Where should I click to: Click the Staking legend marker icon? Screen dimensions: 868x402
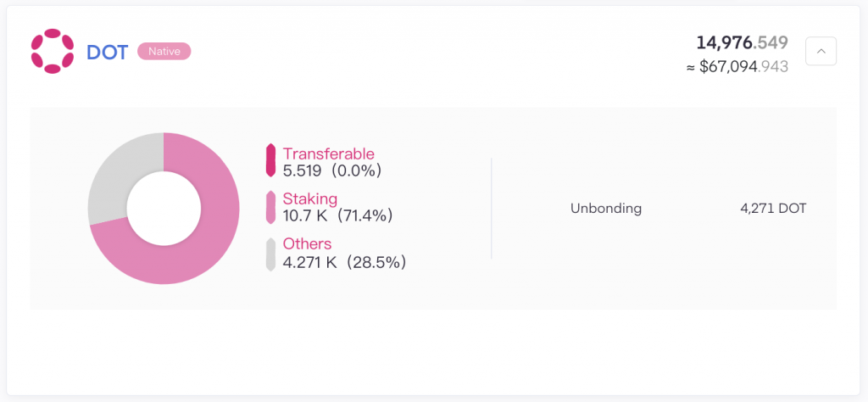click(270, 207)
